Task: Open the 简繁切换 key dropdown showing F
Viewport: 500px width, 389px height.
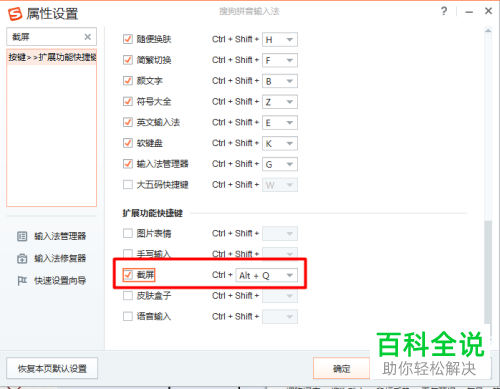Action: 280,60
